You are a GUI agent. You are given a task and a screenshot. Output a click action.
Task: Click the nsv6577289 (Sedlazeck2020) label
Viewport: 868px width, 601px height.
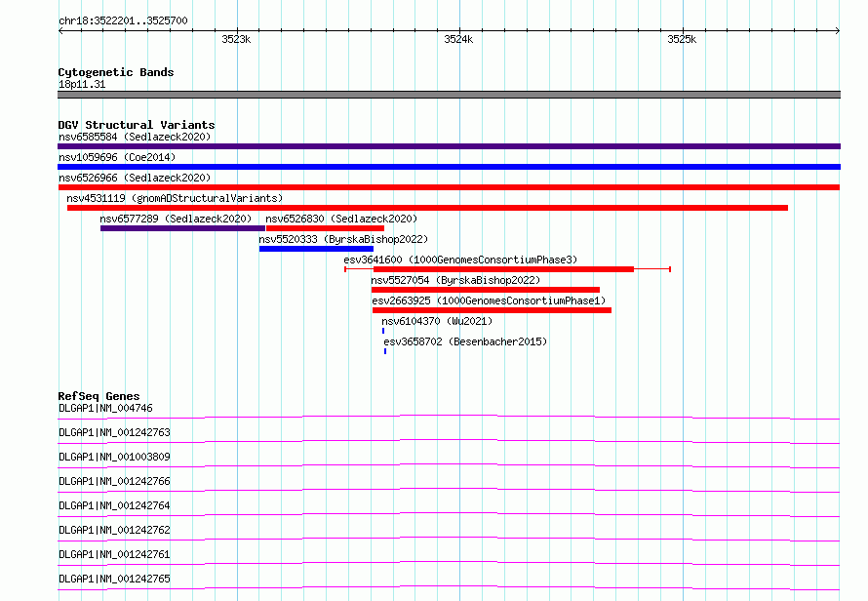(x=176, y=219)
